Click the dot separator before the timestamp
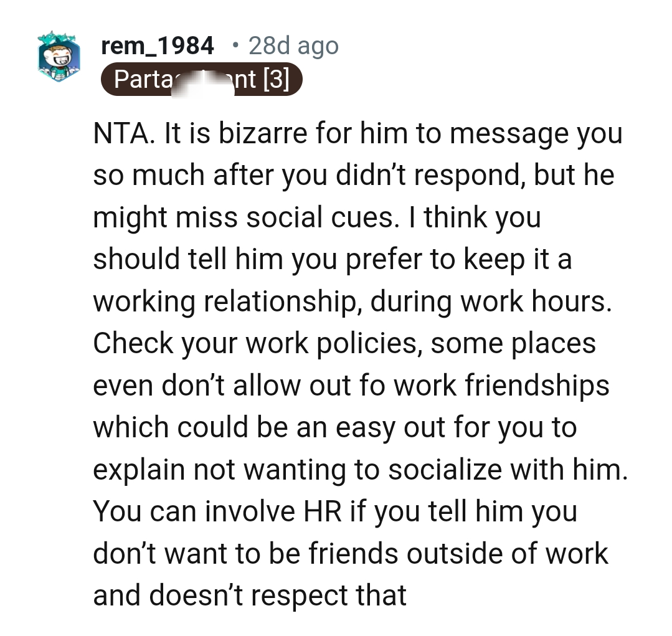This screenshot has width=672, height=636. tap(234, 45)
